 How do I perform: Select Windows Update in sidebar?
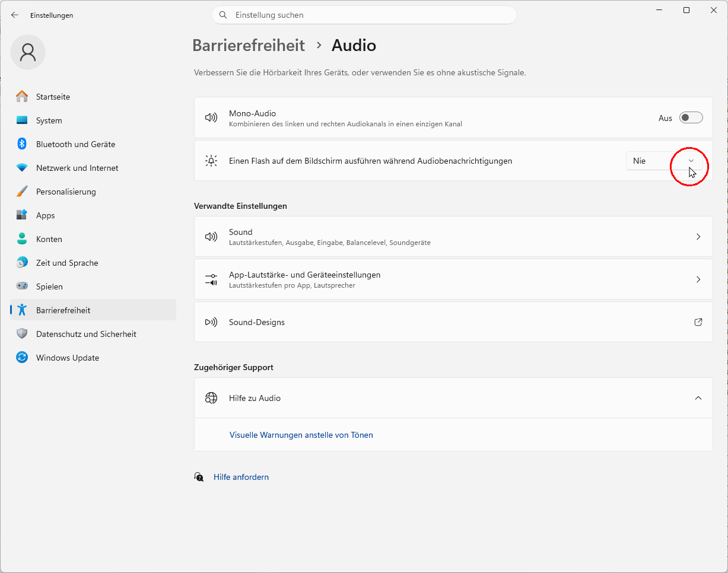(x=93, y=358)
